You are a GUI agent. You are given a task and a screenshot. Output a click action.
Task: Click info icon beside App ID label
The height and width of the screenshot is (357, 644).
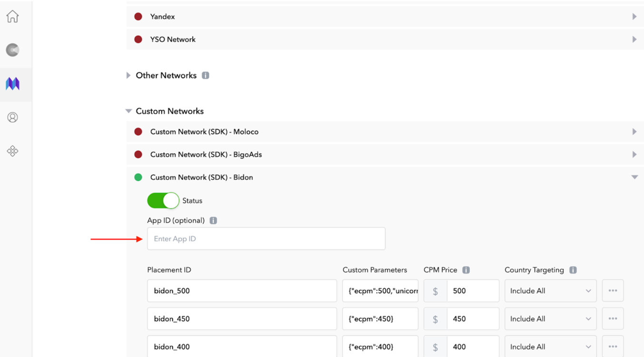(213, 220)
